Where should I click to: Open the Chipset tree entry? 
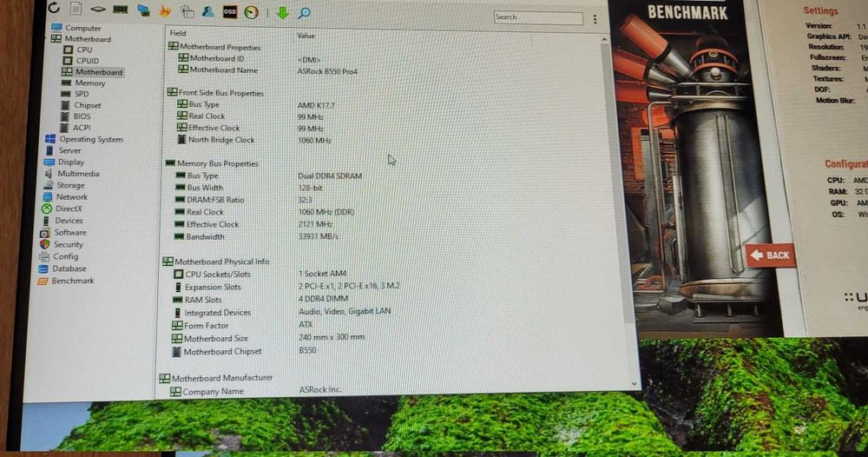point(81,105)
